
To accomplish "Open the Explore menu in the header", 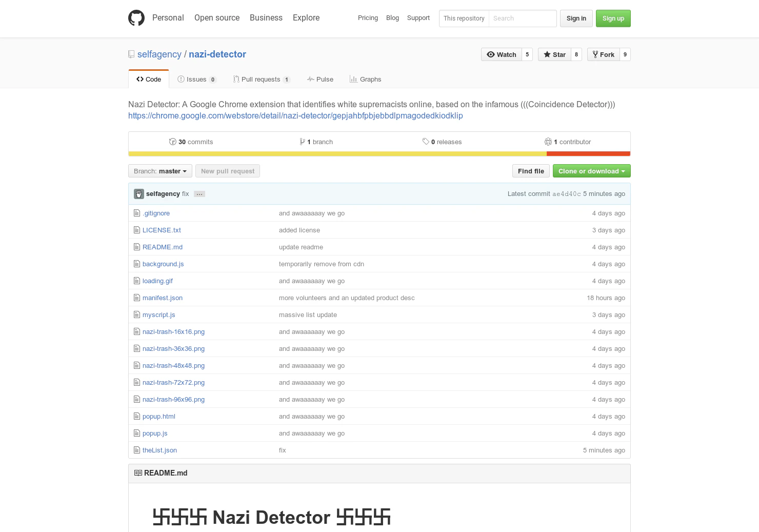I will pos(306,17).
